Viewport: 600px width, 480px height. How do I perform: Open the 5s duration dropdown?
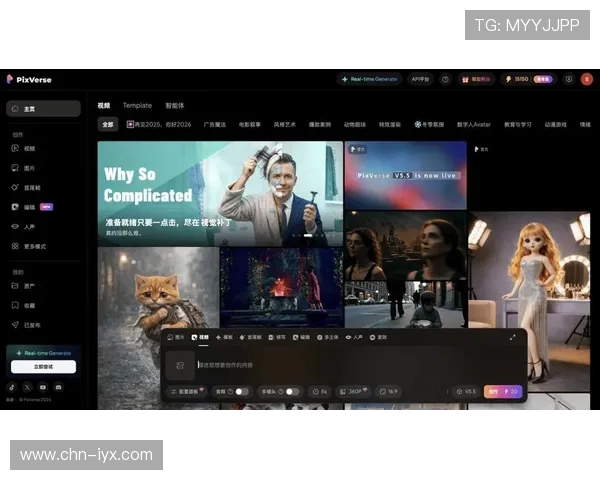[x=320, y=392]
